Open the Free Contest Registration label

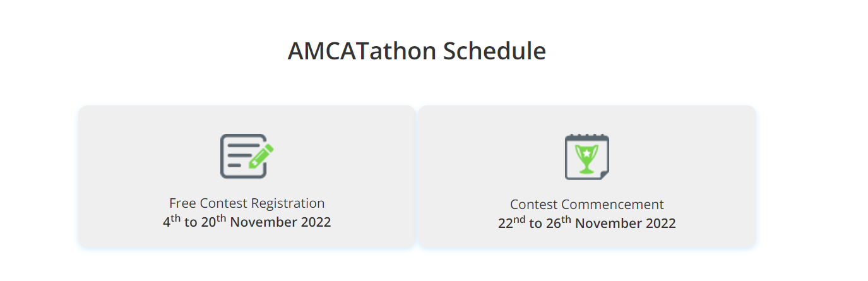[x=247, y=203]
